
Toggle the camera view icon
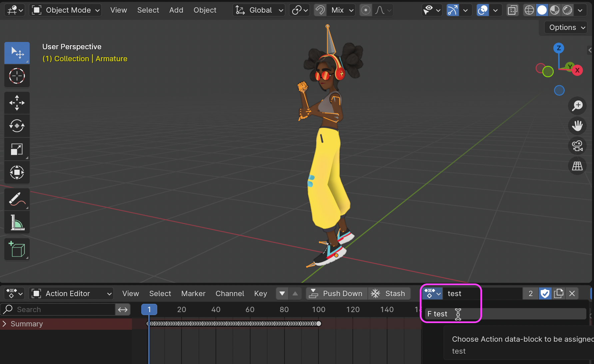[x=577, y=146]
